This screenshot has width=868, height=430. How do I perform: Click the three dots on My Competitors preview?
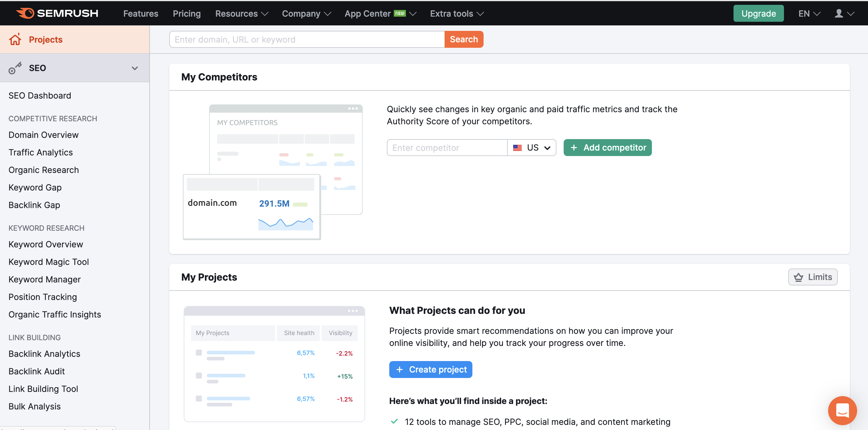[353, 109]
